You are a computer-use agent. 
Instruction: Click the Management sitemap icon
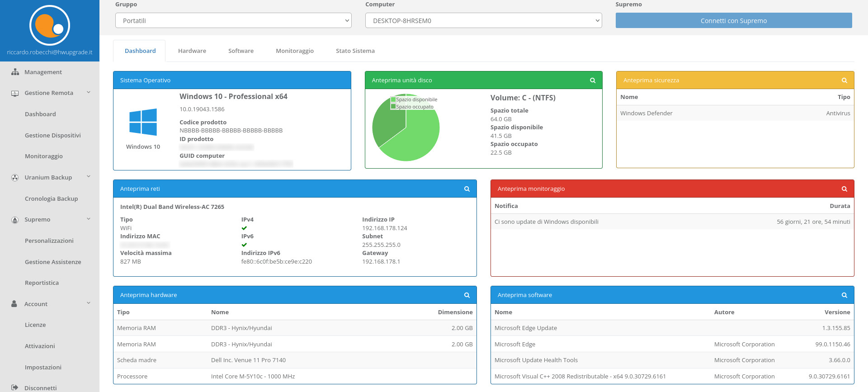tap(15, 72)
